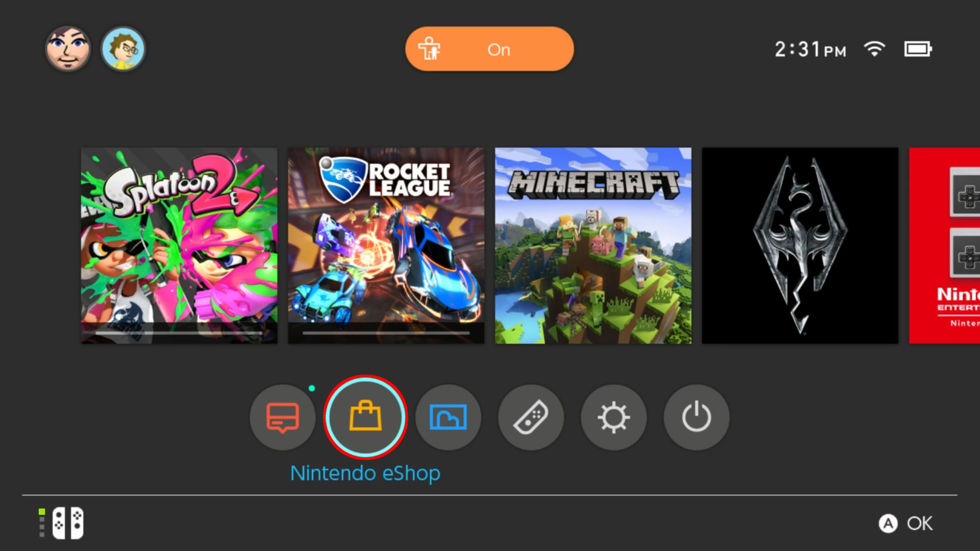This screenshot has height=551, width=980.
Task: Press A to confirm OK selection
Action: coord(909,523)
